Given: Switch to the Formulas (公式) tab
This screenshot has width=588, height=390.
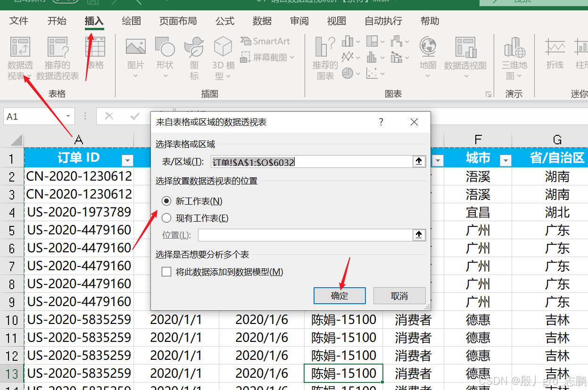Looking at the screenshot, I should click(225, 21).
